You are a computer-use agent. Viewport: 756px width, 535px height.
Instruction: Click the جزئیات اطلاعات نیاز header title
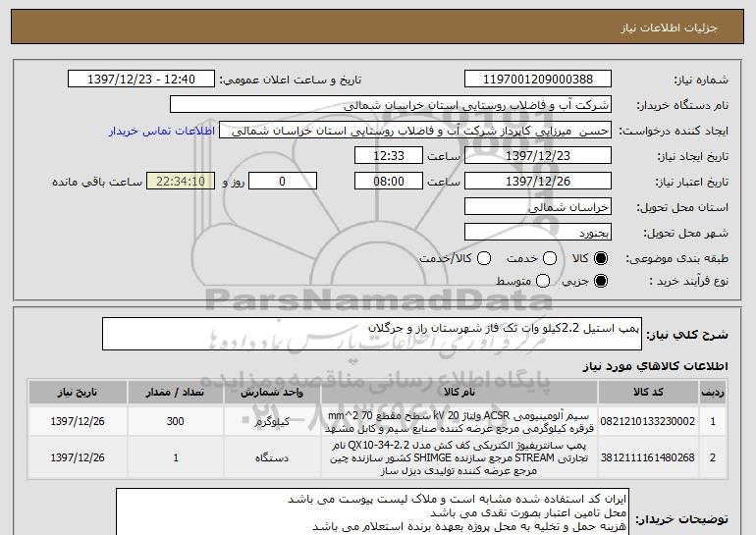[x=669, y=27]
